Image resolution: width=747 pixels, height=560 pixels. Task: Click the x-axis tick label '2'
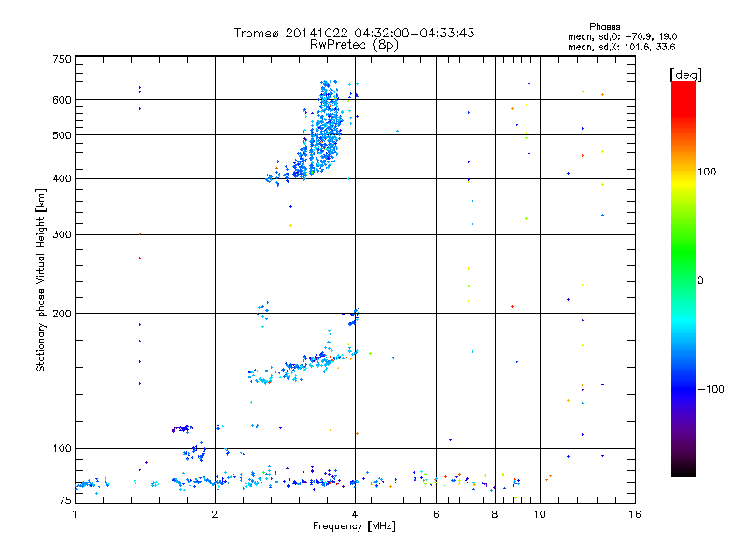tap(215, 514)
